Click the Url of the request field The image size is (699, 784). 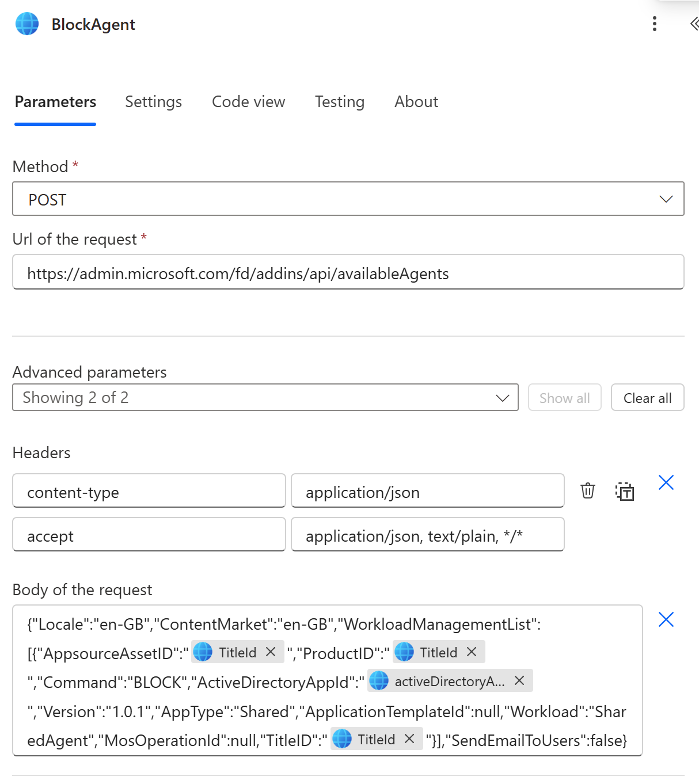pyautogui.click(x=348, y=273)
